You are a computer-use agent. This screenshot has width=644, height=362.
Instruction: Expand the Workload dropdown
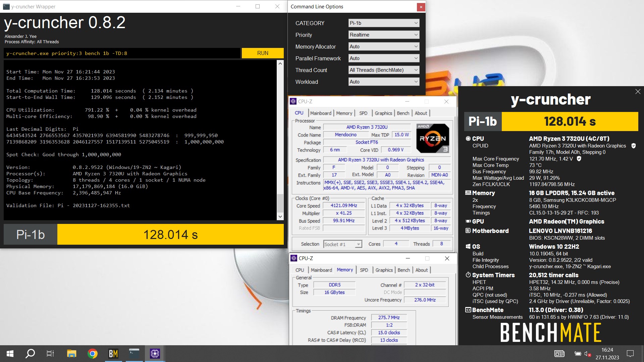click(x=384, y=82)
